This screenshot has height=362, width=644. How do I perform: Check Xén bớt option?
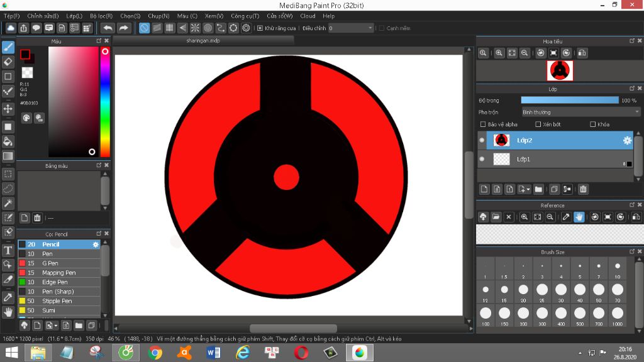point(538,124)
